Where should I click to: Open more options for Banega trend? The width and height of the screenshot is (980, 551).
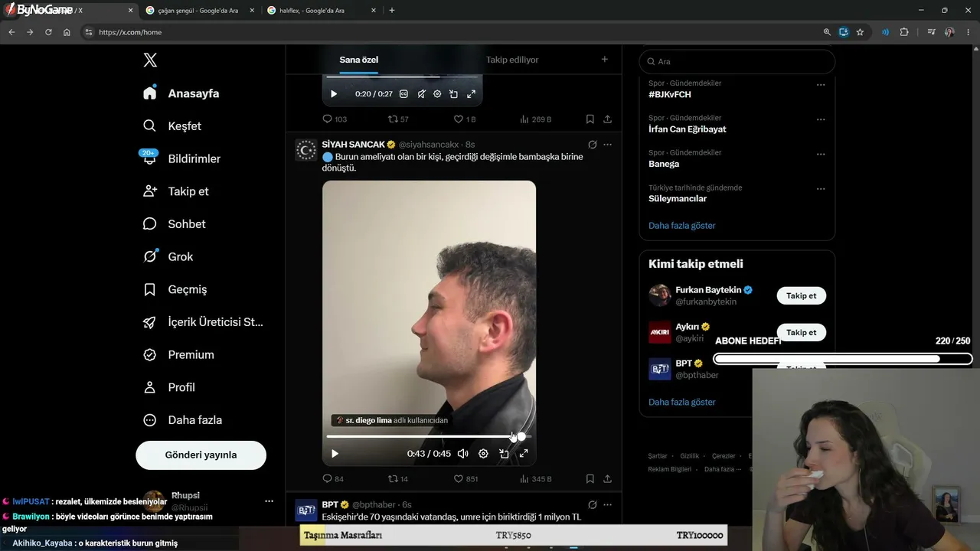(x=821, y=154)
